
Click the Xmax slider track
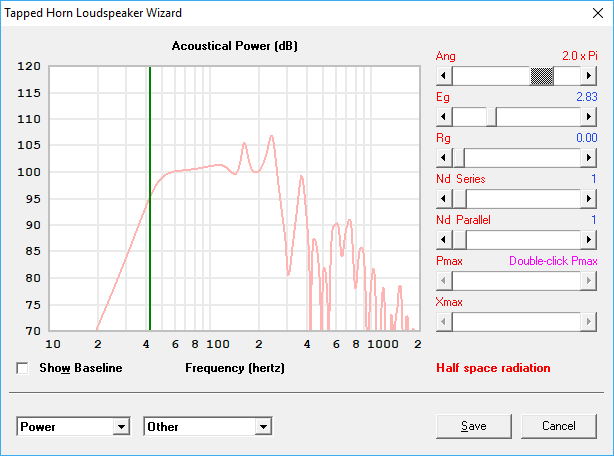click(x=516, y=322)
